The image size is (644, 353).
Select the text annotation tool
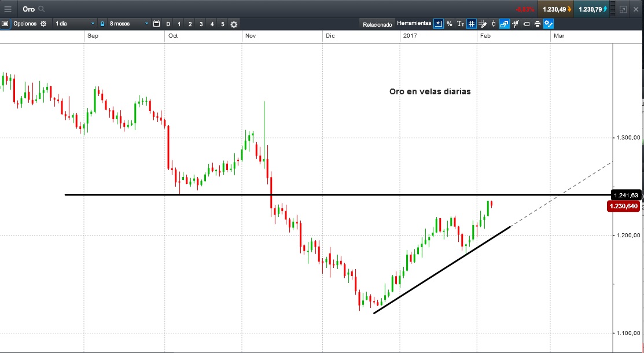pyautogui.click(x=461, y=24)
